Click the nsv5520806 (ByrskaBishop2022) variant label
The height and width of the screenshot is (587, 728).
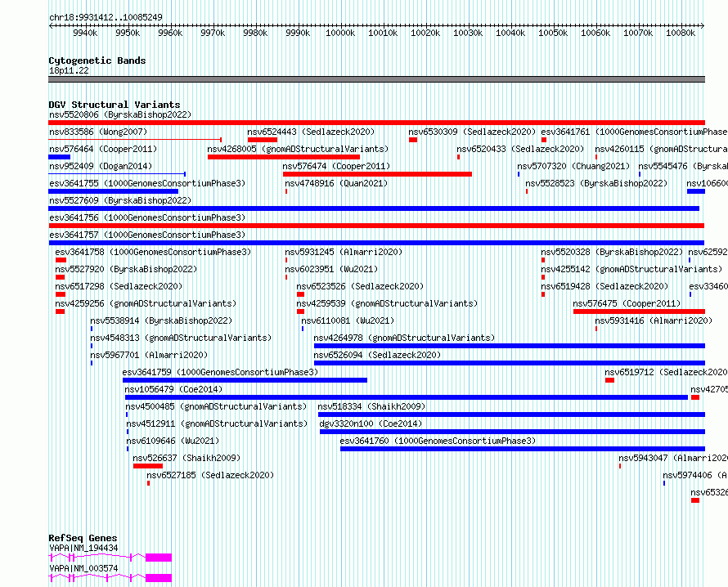coord(120,114)
